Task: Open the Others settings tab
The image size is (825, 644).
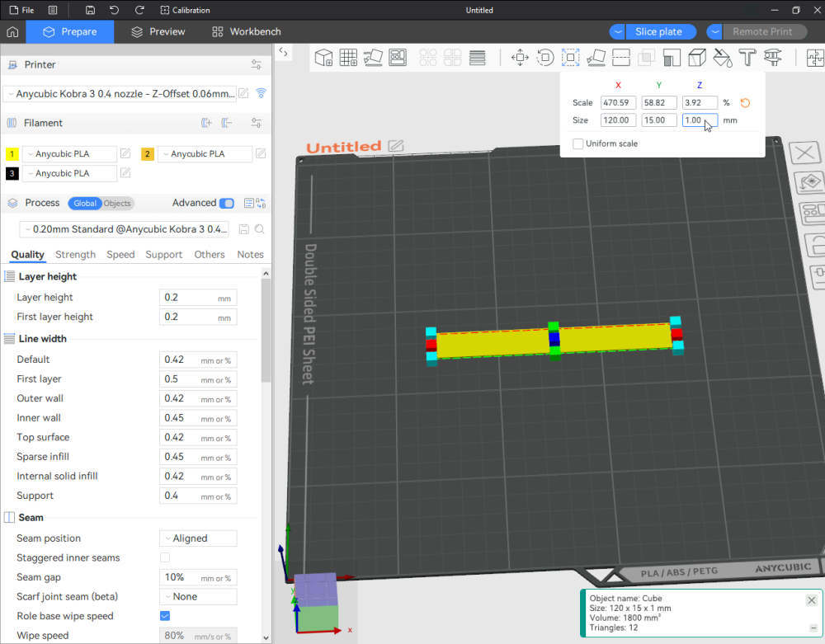Action: coord(210,255)
